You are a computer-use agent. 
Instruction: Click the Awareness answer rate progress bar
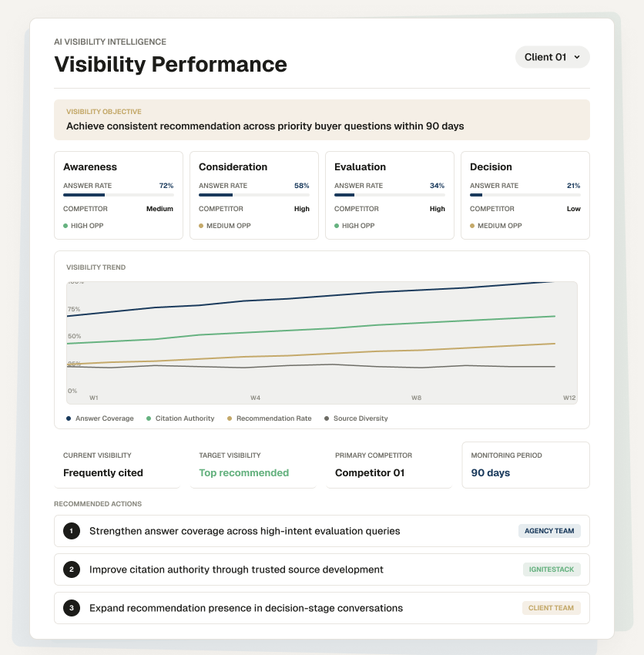(x=118, y=195)
